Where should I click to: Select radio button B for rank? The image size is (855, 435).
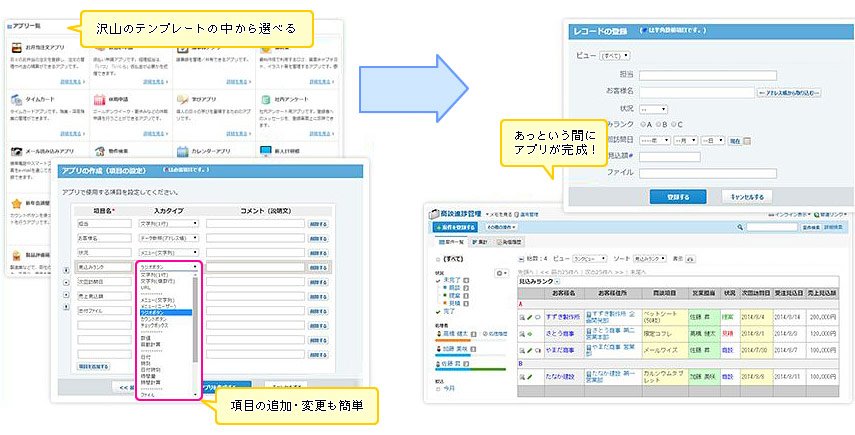pos(658,124)
